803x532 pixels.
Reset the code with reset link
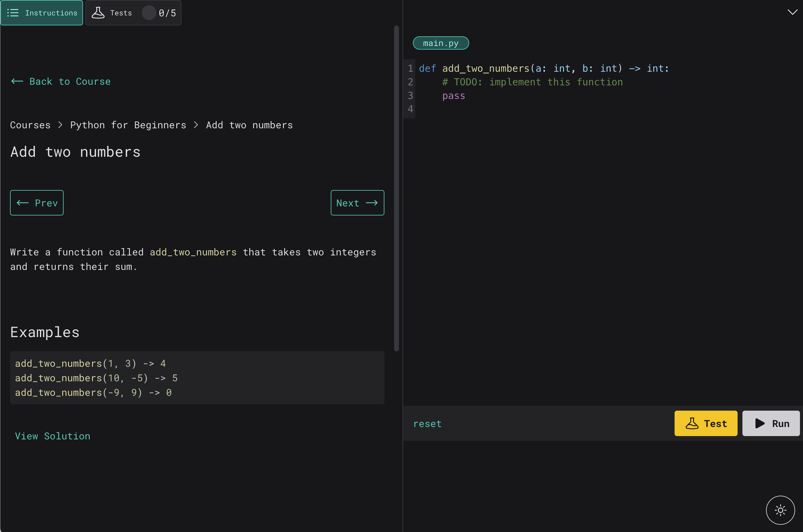tap(427, 424)
